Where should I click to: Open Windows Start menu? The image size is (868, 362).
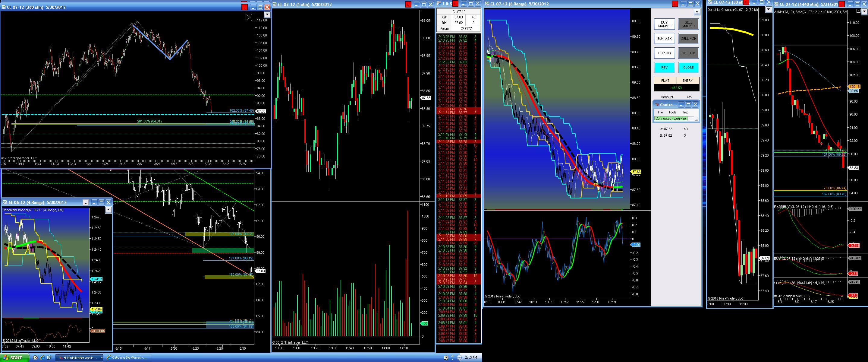click(x=14, y=357)
